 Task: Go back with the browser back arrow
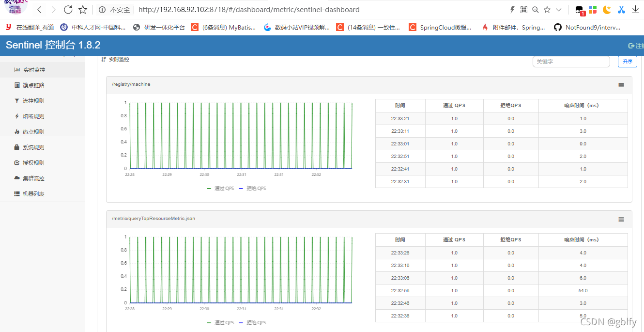pyautogui.click(x=39, y=10)
